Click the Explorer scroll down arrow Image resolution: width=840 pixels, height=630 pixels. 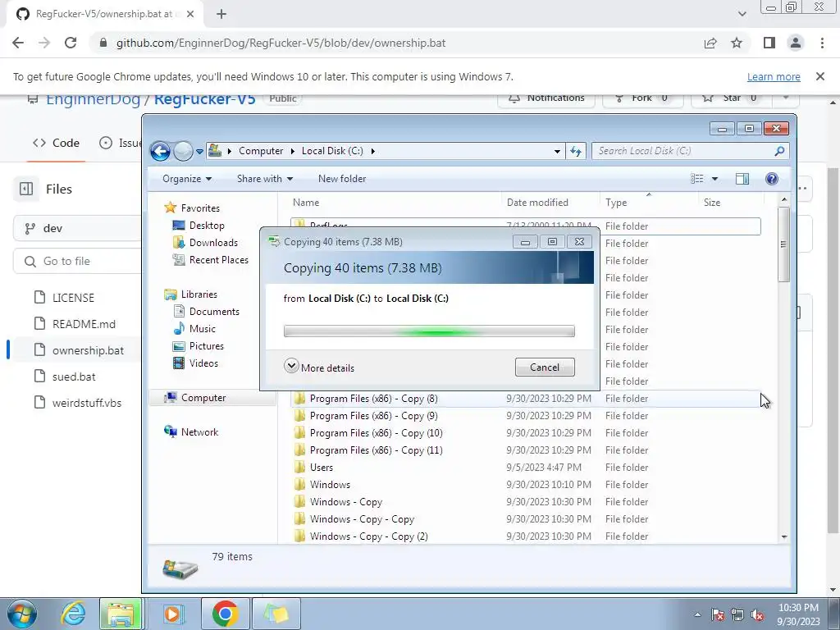(x=784, y=536)
